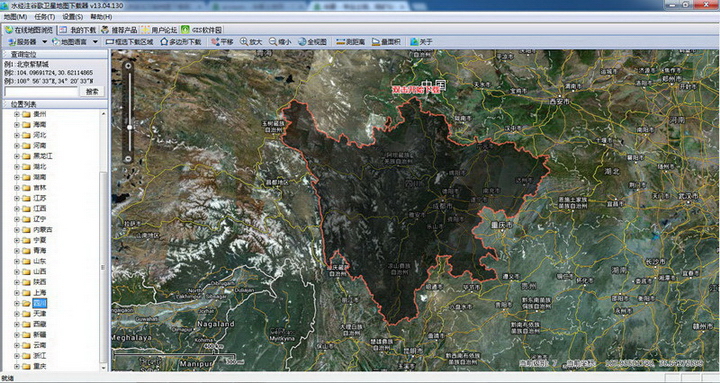The width and height of the screenshot is (720, 383).
Task: Activate the 量面积 area measuring tool
Action: pyautogui.click(x=386, y=42)
